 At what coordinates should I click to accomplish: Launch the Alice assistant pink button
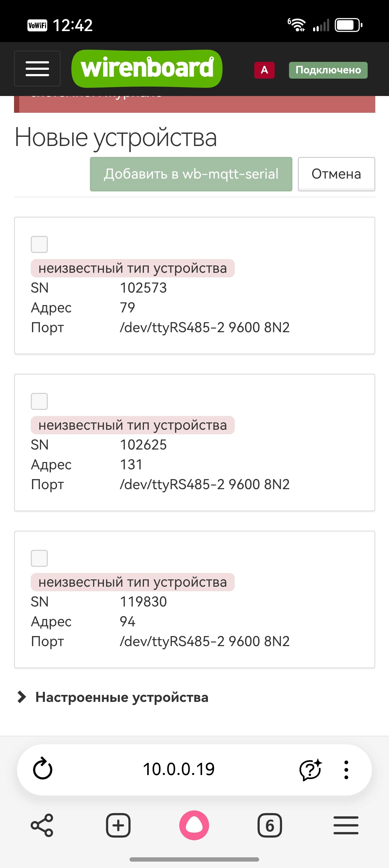pos(194,825)
